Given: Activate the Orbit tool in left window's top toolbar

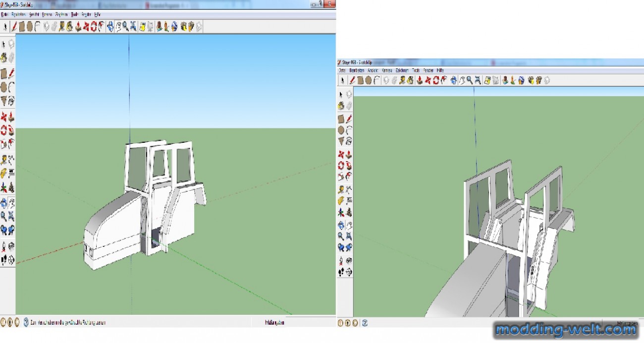Looking at the screenshot, I should [110, 26].
